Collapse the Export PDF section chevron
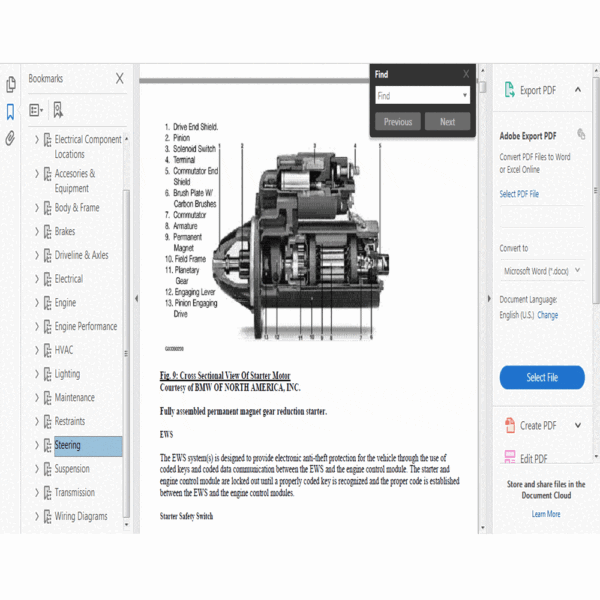The width and height of the screenshot is (600, 600). tap(578, 90)
